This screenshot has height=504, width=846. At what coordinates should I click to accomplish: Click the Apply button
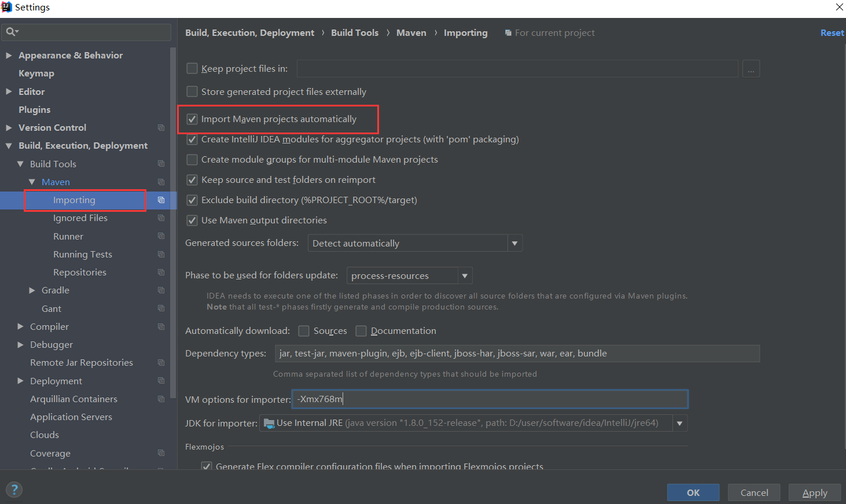815,492
